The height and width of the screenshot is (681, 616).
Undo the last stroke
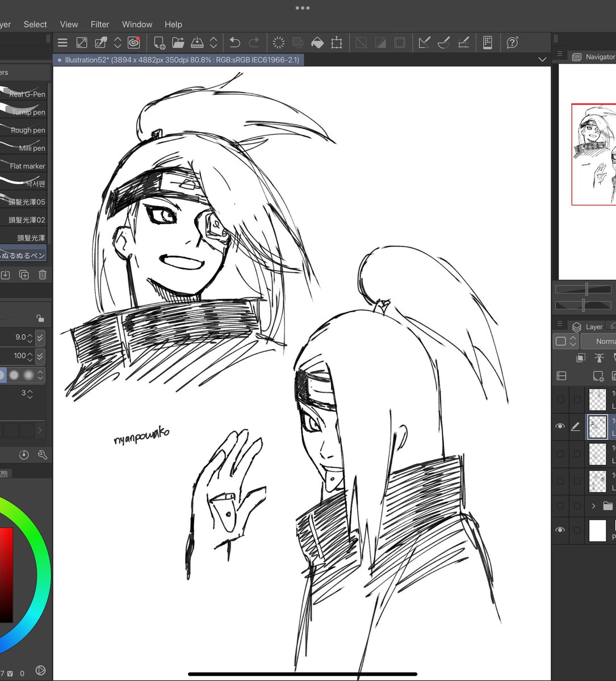point(234,43)
